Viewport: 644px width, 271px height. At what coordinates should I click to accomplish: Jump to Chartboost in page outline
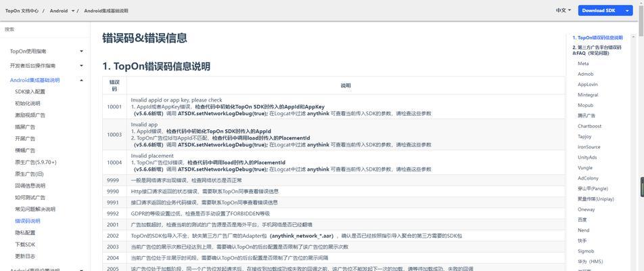[589, 126]
